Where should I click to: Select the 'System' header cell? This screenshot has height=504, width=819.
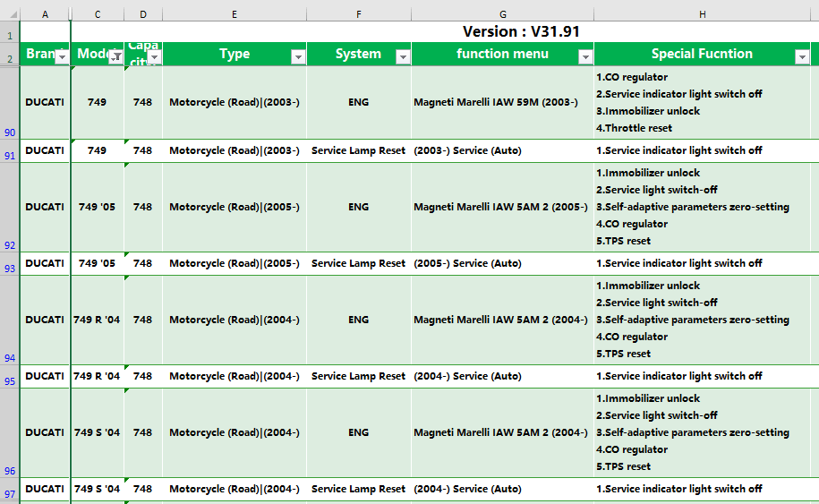tap(359, 55)
